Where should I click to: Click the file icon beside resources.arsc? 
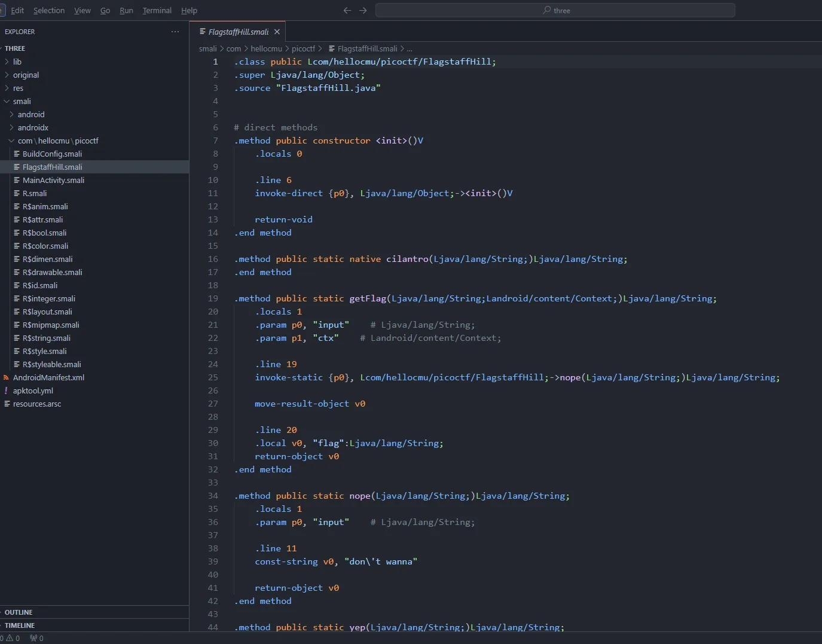[x=7, y=404]
